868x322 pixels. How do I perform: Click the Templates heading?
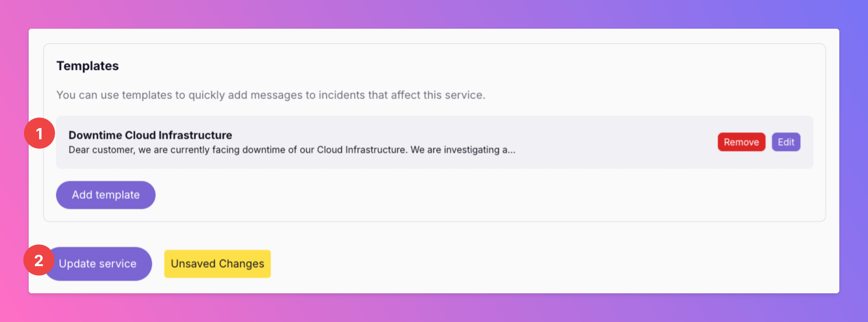click(88, 66)
